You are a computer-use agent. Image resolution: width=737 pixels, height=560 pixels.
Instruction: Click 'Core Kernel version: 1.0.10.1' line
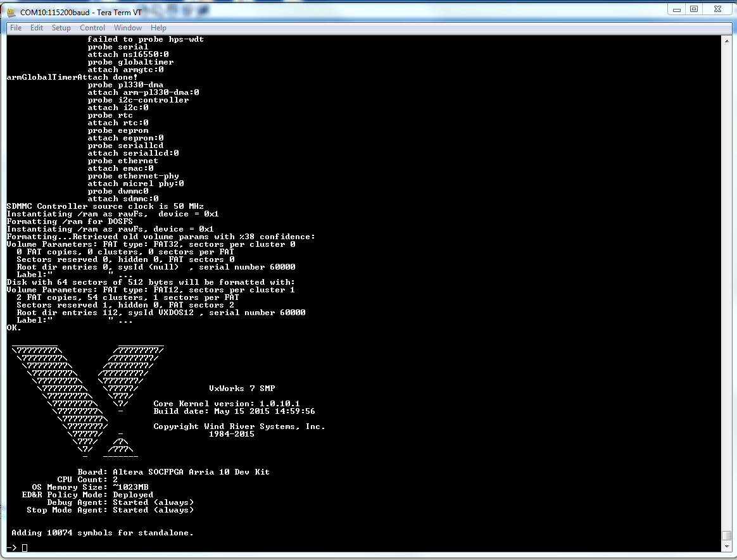(x=227, y=404)
